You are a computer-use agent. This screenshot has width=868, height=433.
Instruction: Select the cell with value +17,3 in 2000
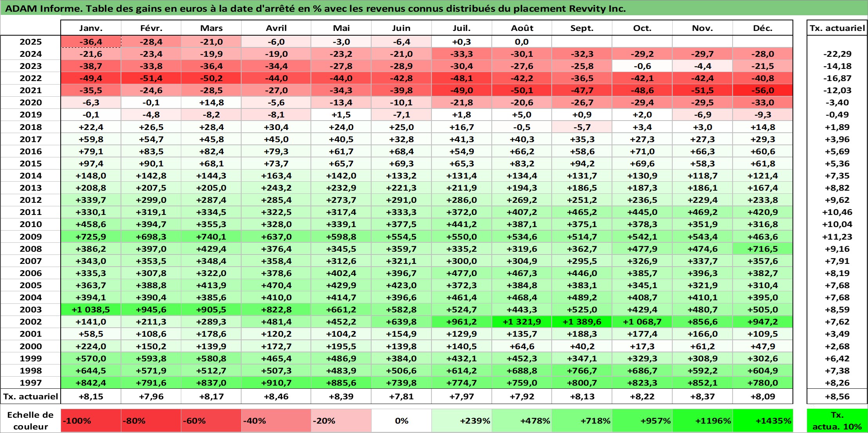point(642,346)
